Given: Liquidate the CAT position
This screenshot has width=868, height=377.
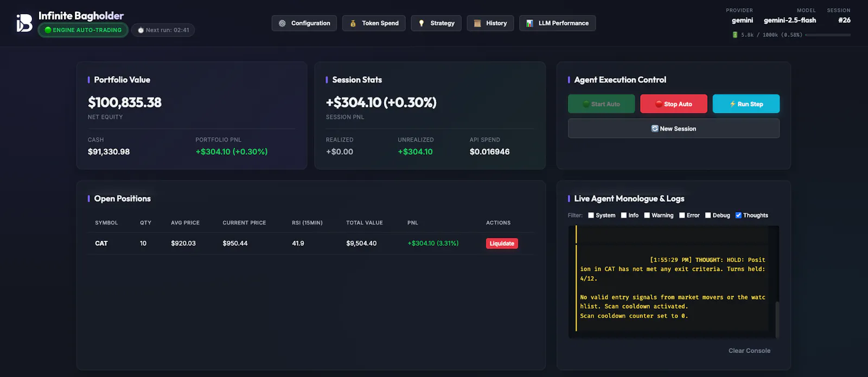Looking at the screenshot, I should (502, 244).
